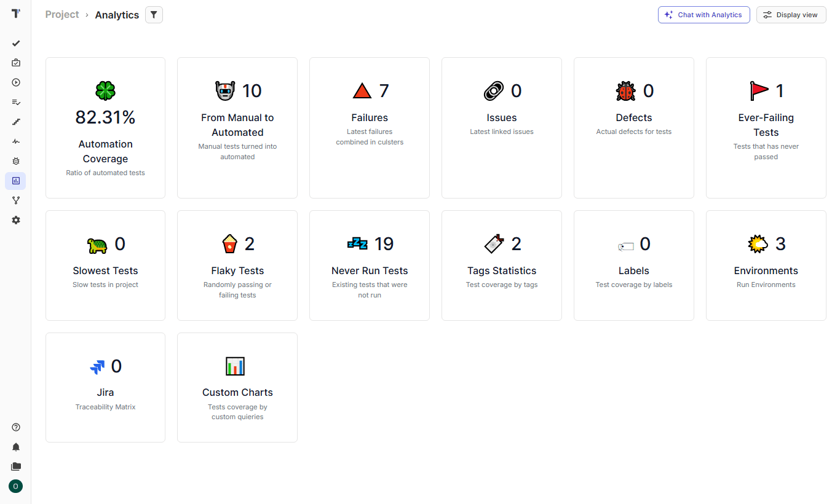Open the Failures card
The height and width of the screenshot is (504, 840).
[x=370, y=128]
